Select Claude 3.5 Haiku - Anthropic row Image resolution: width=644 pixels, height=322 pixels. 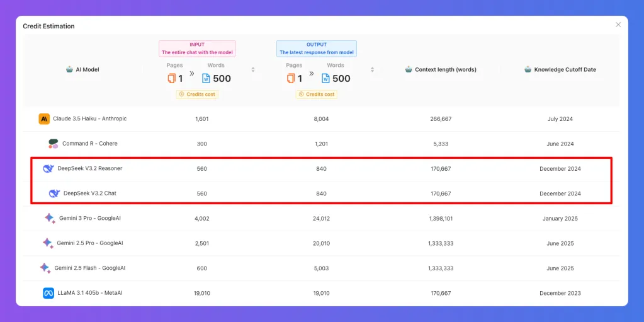tap(322, 119)
